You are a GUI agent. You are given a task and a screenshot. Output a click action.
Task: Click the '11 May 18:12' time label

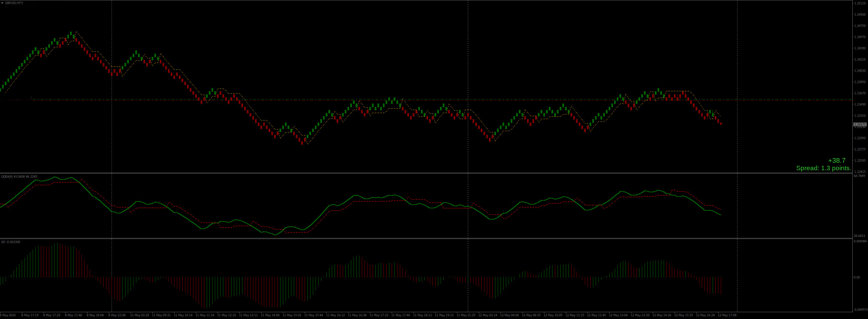422,315
